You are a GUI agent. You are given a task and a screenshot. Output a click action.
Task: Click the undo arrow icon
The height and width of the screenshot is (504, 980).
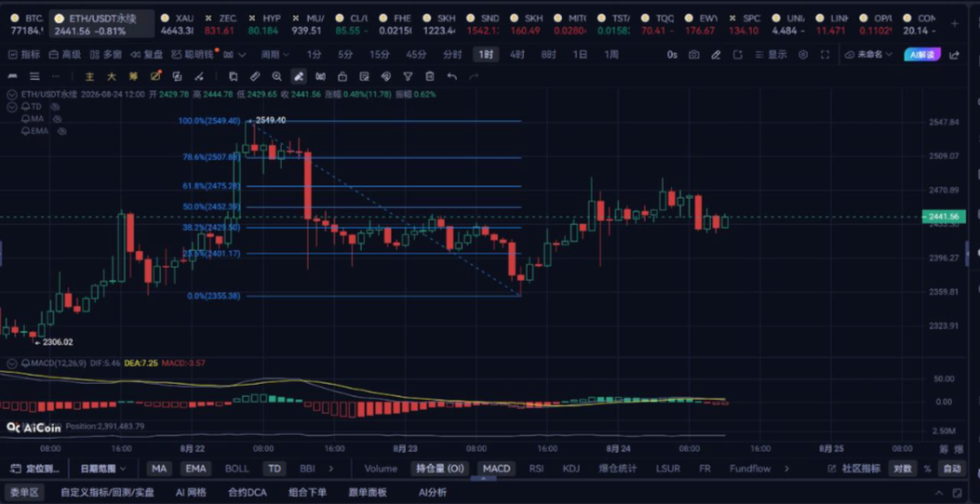tap(452, 77)
